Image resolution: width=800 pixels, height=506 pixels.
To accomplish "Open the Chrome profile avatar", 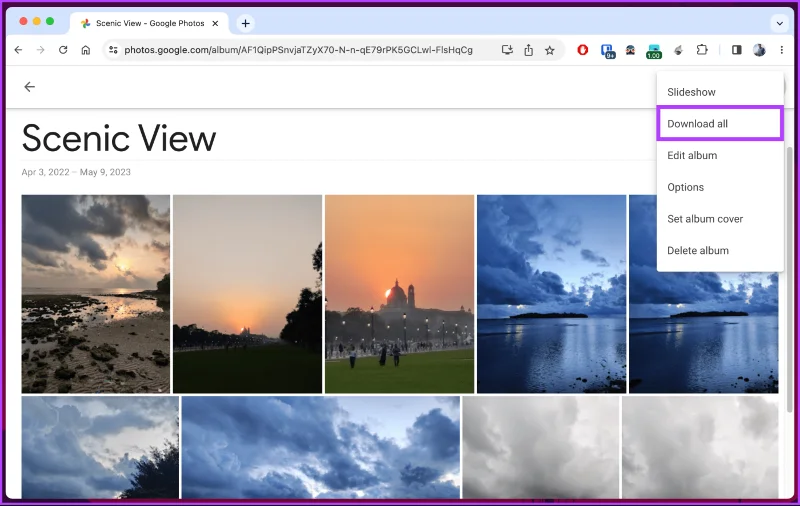I will (759, 50).
